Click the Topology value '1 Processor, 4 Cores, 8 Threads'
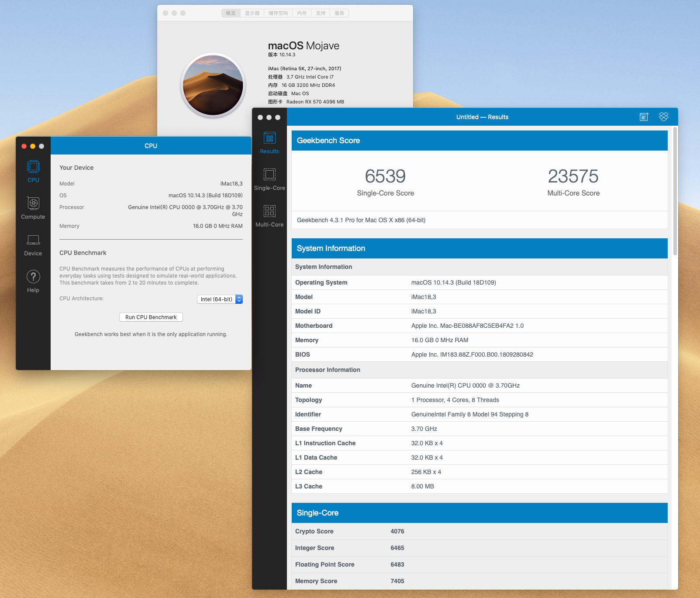 coord(455,400)
